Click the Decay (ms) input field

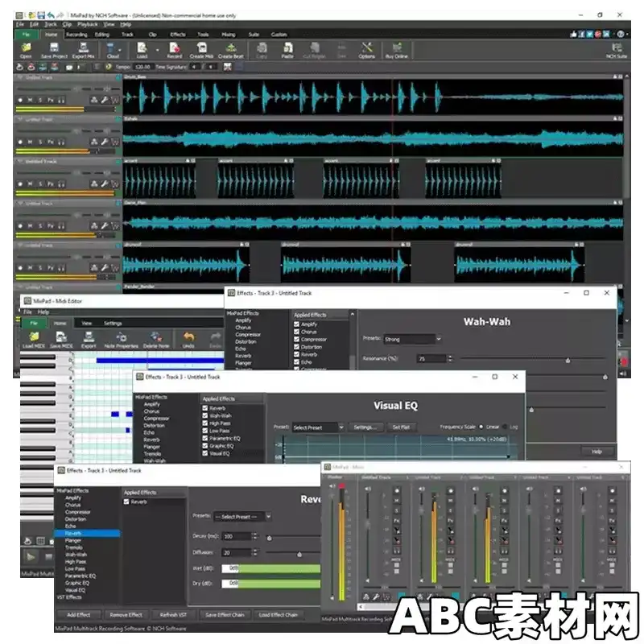click(x=237, y=536)
